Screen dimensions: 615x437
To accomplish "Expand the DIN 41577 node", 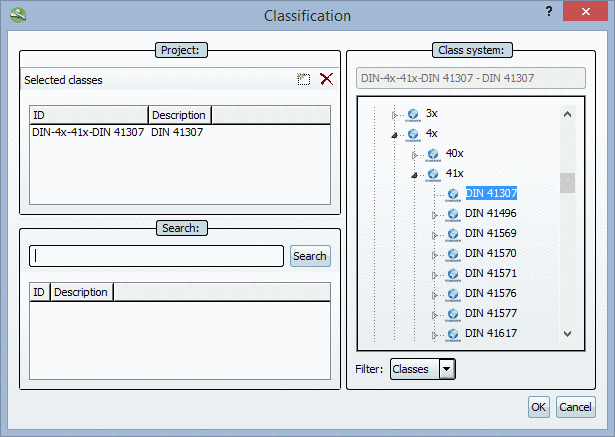I will coord(435,315).
